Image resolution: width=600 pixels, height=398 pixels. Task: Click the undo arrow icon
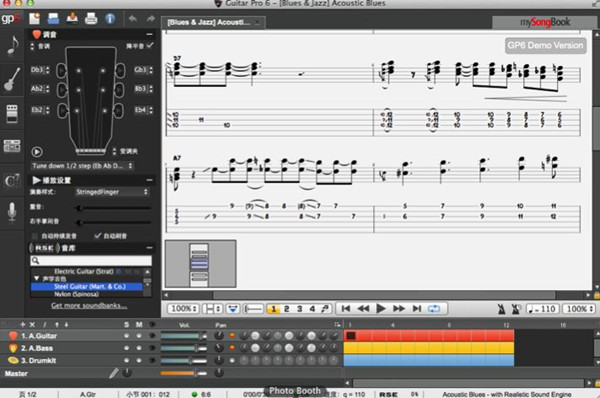(x=132, y=18)
